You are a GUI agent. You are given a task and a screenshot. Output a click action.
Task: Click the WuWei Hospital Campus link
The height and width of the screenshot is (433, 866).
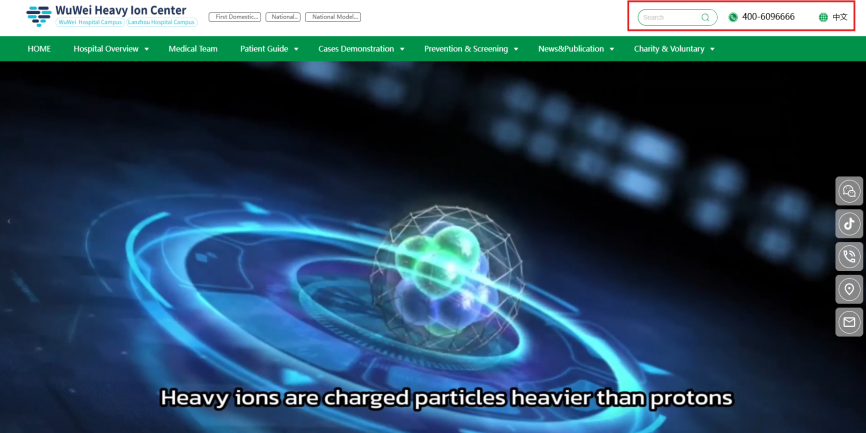click(x=90, y=22)
